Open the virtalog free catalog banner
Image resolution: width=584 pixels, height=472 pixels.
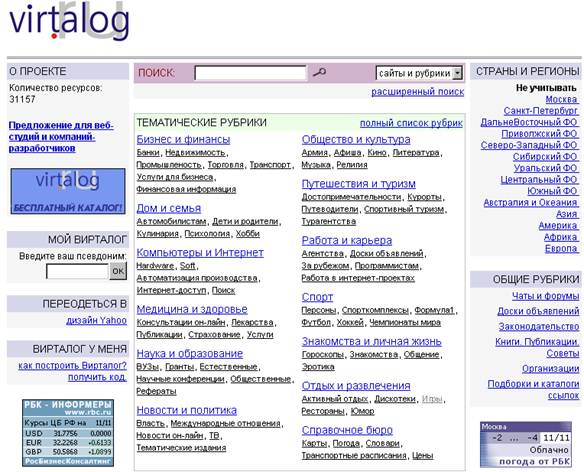(x=68, y=191)
